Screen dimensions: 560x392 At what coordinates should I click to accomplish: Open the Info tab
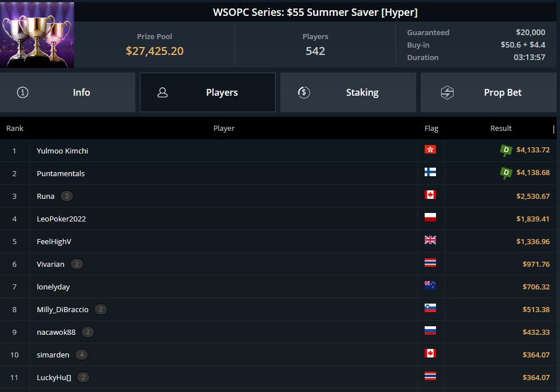67,92
